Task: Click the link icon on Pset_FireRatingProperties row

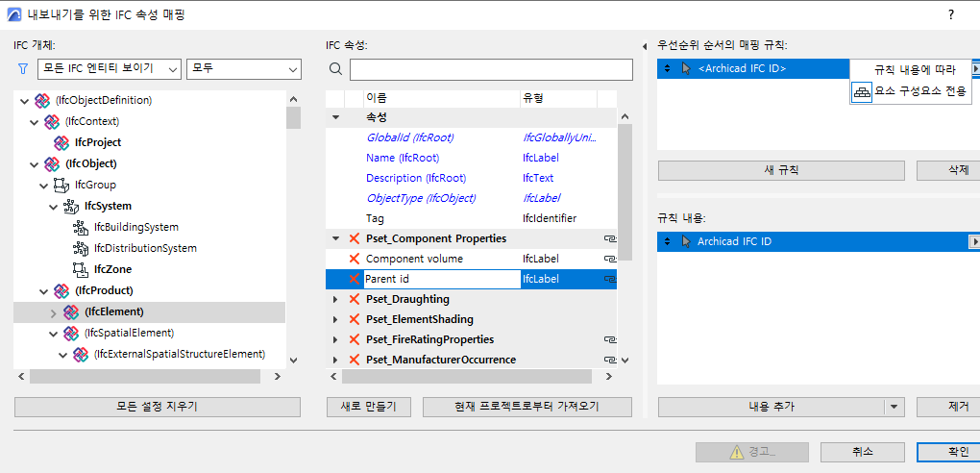Action: coord(609,339)
